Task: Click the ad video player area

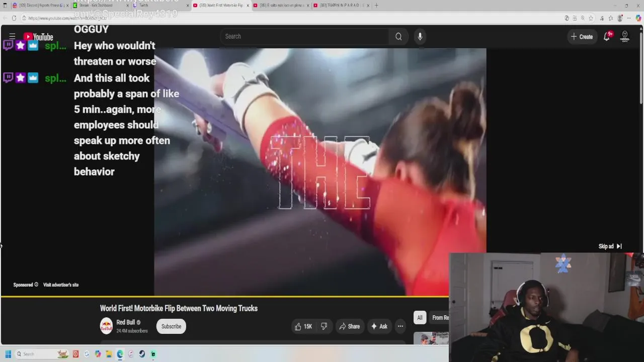Action: [320, 171]
